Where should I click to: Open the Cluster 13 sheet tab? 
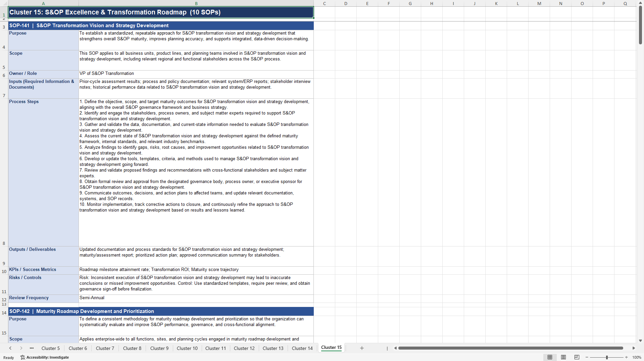273,348
